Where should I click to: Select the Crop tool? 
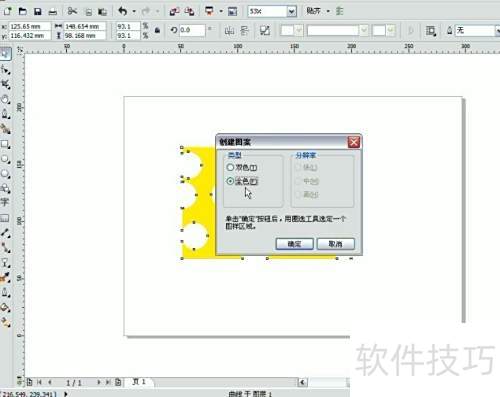(x=5, y=84)
